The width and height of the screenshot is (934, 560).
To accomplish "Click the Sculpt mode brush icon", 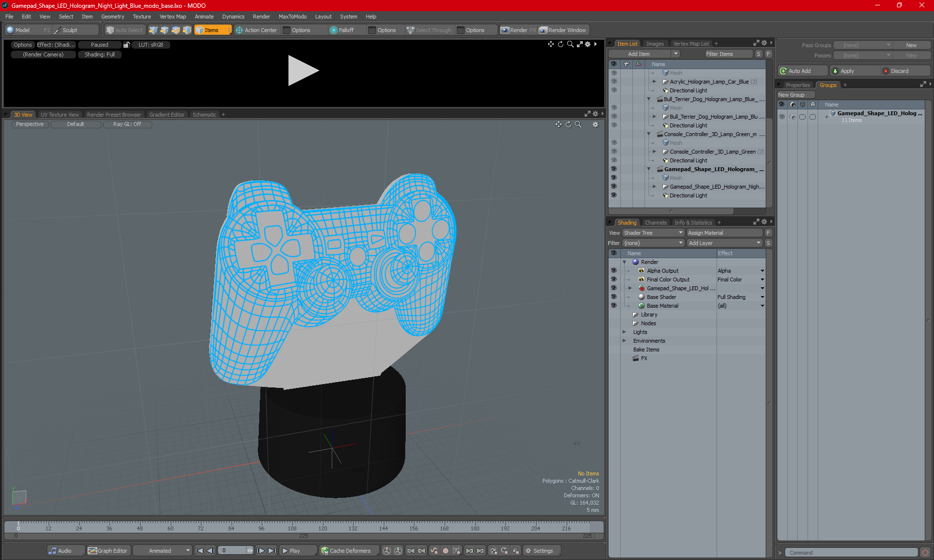I will point(57,30).
